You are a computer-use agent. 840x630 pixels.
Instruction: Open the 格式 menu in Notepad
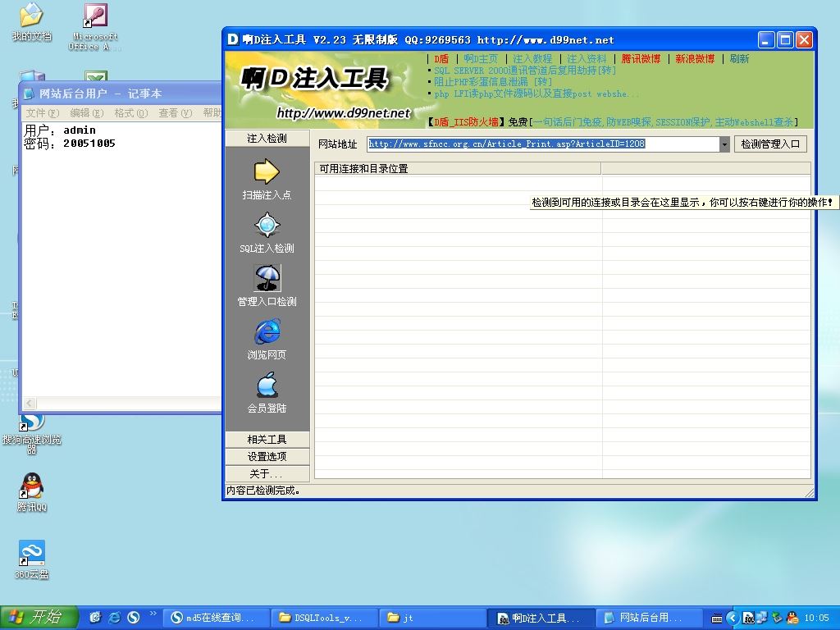point(130,113)
